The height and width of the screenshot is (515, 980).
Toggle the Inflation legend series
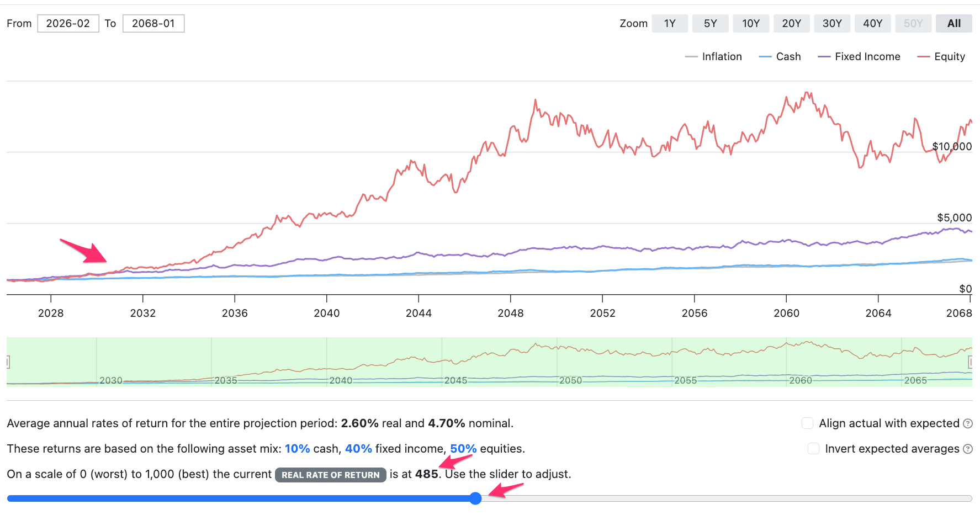[713, 56]
